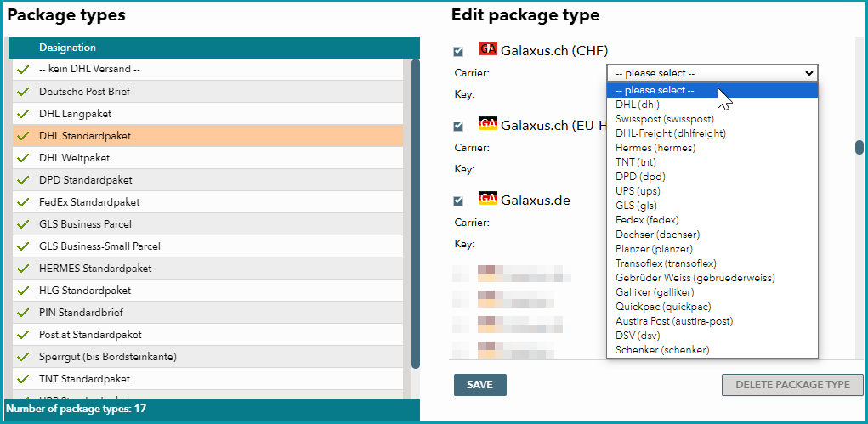Choose TNT (tnt) carrier
The height and width of the screenshot is (424, 868).
pyautogui.click(x=712, y=162)
